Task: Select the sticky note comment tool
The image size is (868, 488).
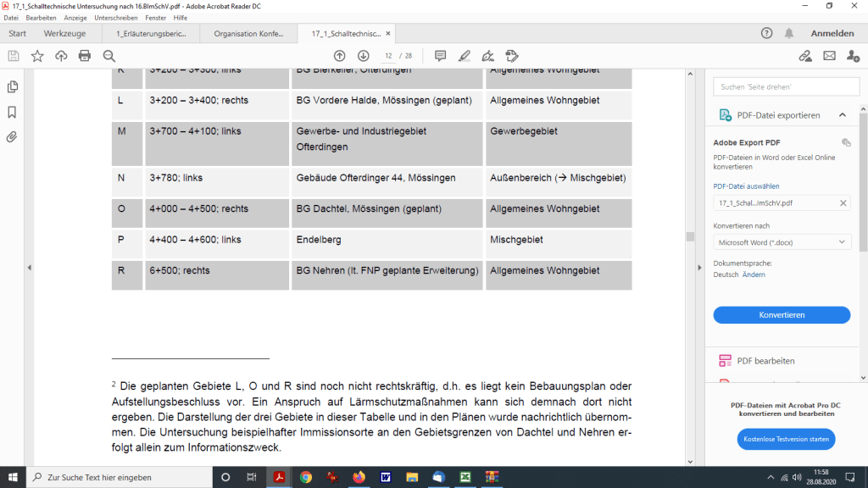Action: pyautogui.click(x=440, y=56)
